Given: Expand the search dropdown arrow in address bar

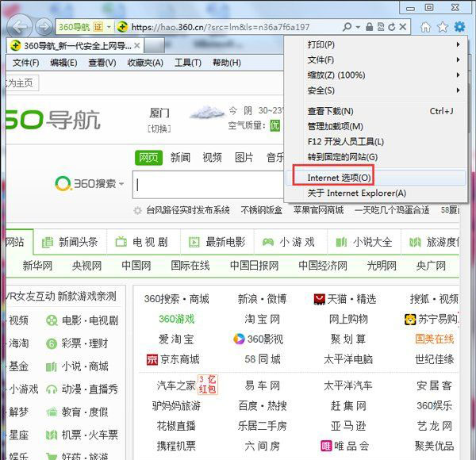Looking at the screenshot, I should (358, 27).
